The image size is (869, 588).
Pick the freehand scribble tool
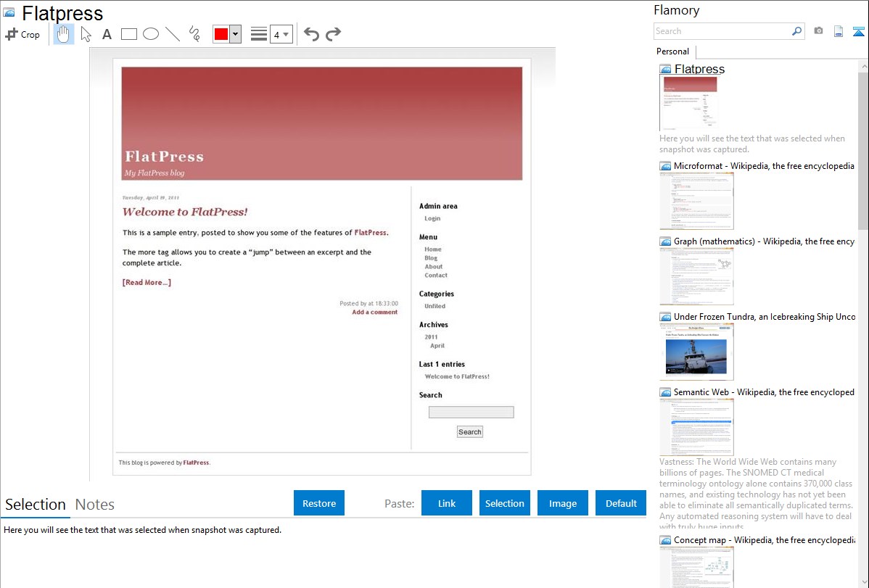pos(194,34)
